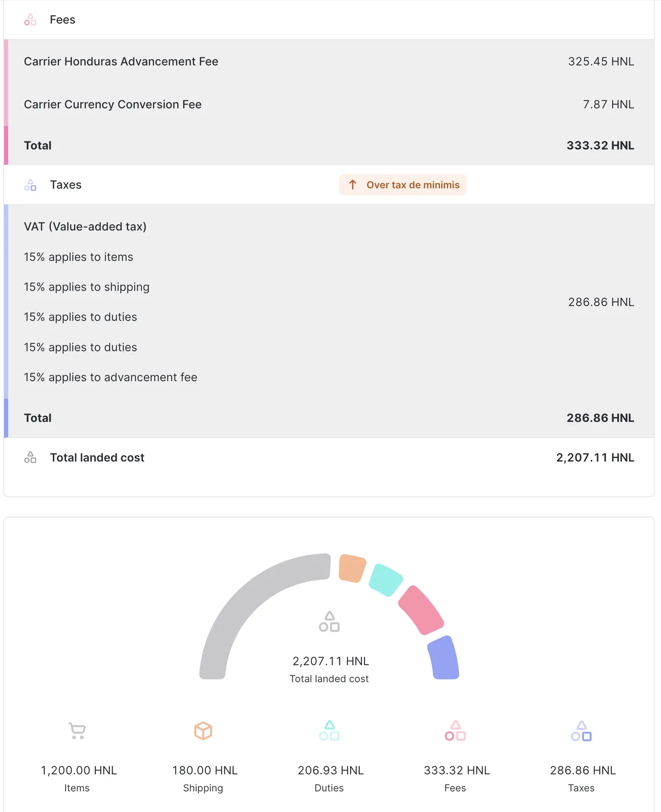Click the Over tax de minimis badge
The image size is (661, 812).
tap(402, 185)
